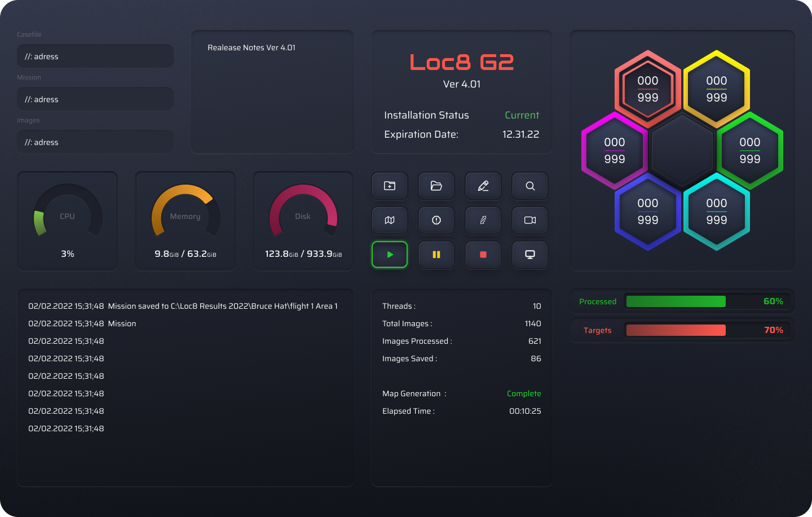Open the video camera icon button
This screenshot has height=517, width=812.
point(530,220)
